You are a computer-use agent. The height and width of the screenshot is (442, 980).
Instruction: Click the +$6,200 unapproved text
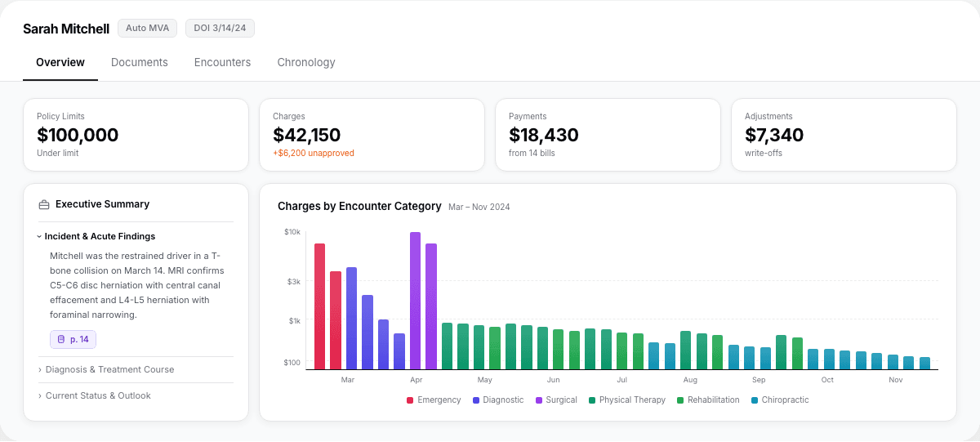tap(314, 153)
